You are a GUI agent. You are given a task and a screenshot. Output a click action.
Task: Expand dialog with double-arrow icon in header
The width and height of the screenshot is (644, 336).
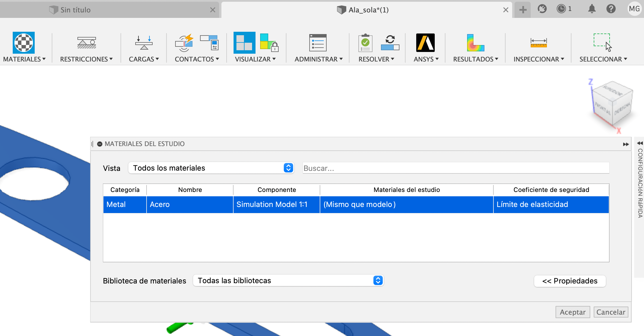[x=626, y=144]
